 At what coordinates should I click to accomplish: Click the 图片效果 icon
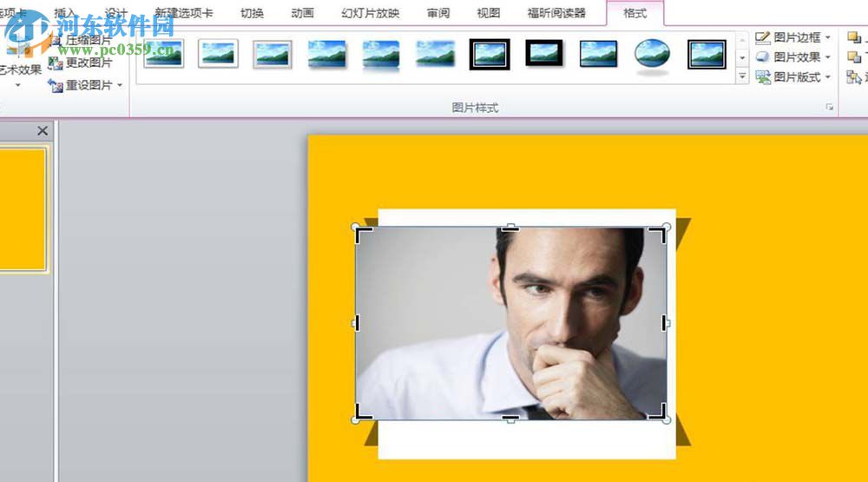(x=762, y=57)
